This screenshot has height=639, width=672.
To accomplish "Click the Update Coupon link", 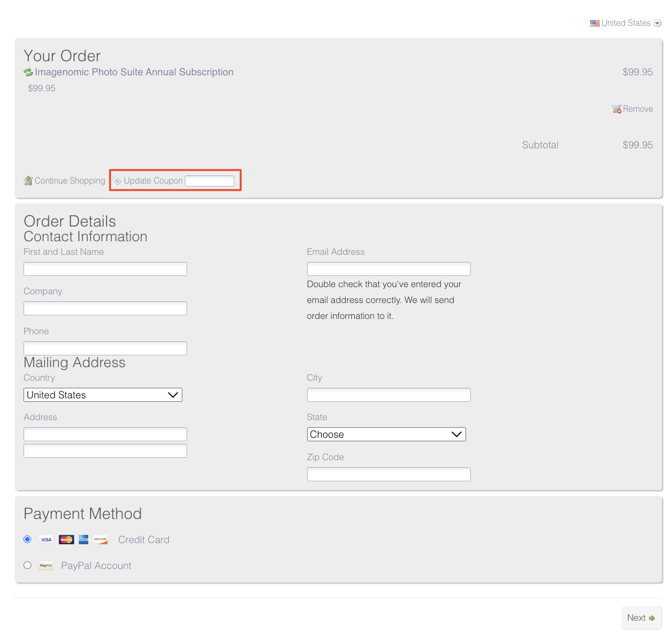I will coord(154,181).
